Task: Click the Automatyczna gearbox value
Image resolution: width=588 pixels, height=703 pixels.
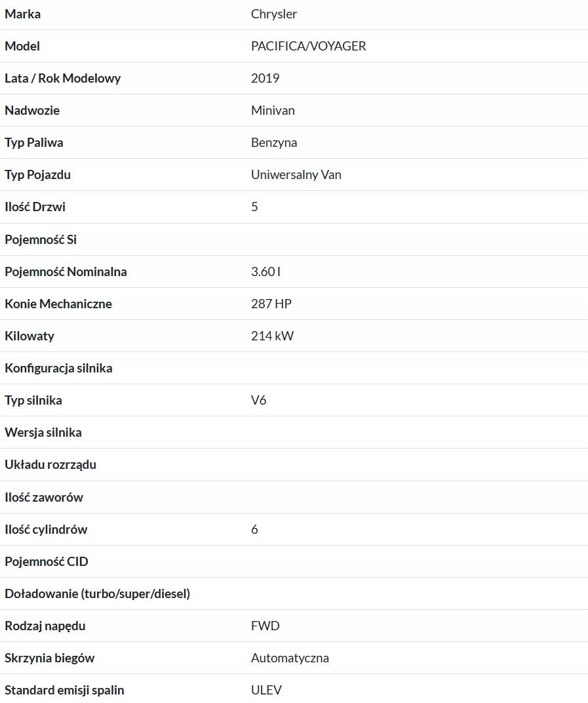Action: pyautogui.click(x=290, y=658)
